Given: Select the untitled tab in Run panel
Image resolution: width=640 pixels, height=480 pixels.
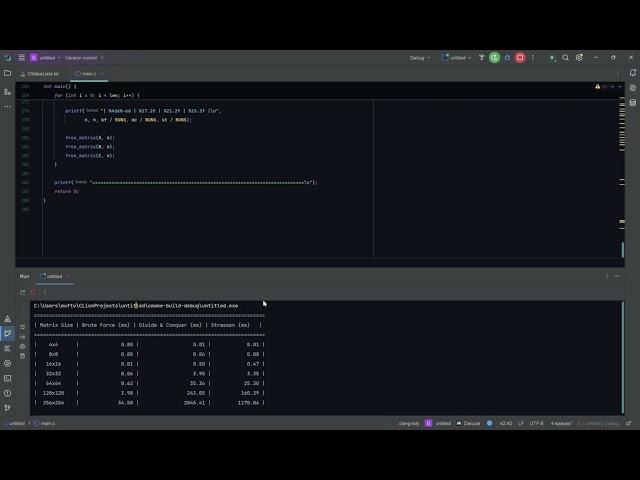Looking at the screenshot, I should tap(53, 276).
